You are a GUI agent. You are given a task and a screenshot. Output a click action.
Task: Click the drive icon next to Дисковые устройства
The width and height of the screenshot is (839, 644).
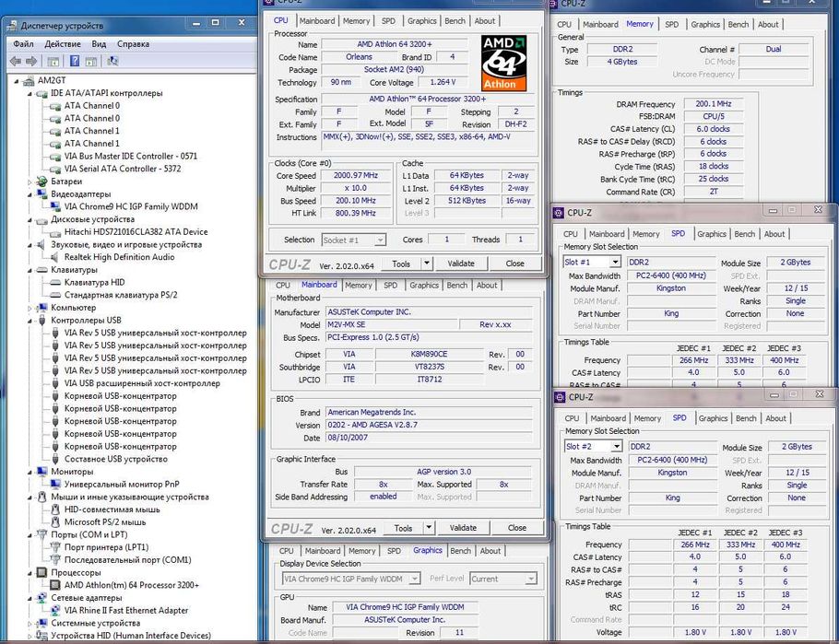(41, 219)
